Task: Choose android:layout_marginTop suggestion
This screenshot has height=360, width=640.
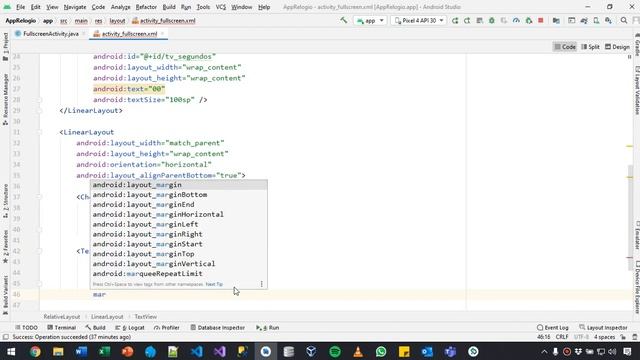Action: 179,254
